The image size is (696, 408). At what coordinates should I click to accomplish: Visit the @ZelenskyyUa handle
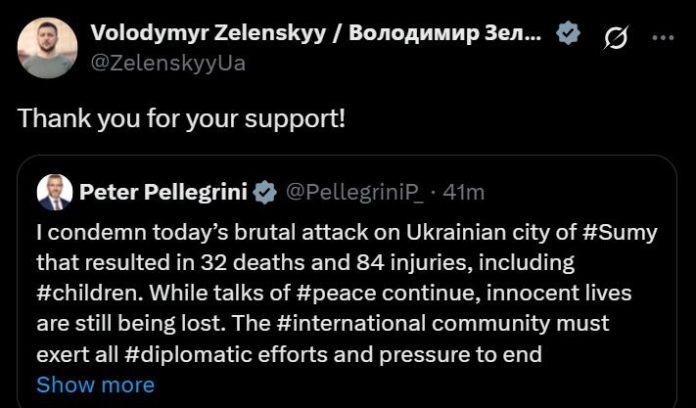167,62
